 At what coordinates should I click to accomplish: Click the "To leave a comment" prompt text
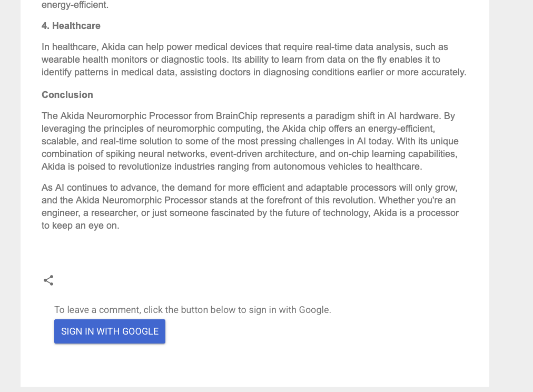click(192, 310)
